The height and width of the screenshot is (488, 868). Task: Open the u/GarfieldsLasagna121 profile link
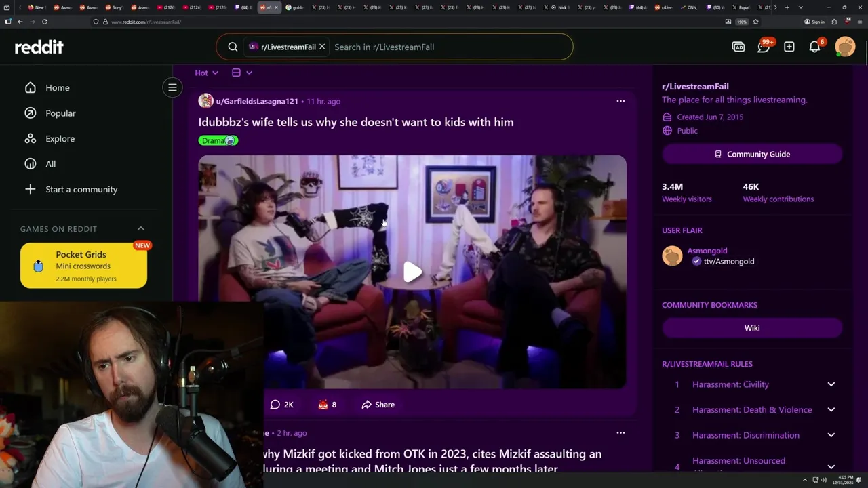257,101
